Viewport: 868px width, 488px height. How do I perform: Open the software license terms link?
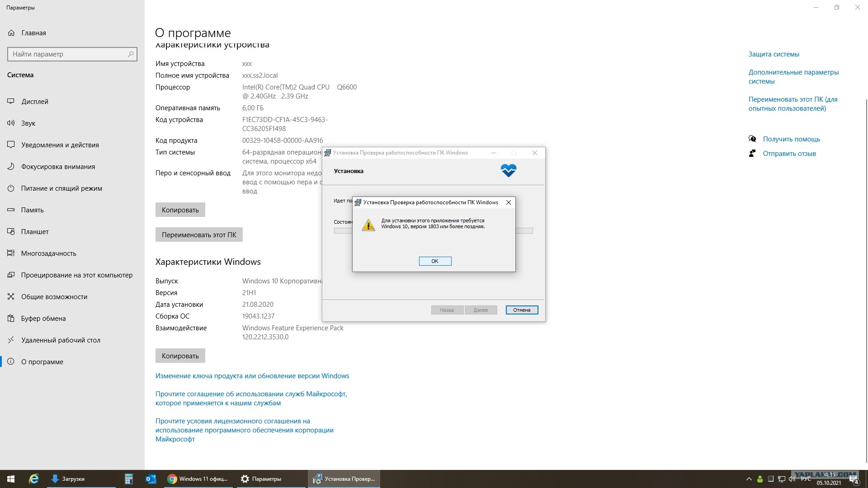coord(245,430)
